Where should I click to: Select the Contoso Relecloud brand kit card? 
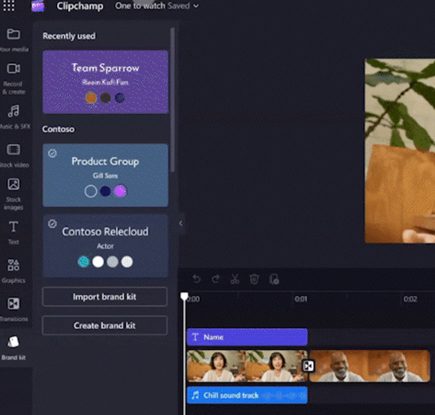tap(105, 246)
